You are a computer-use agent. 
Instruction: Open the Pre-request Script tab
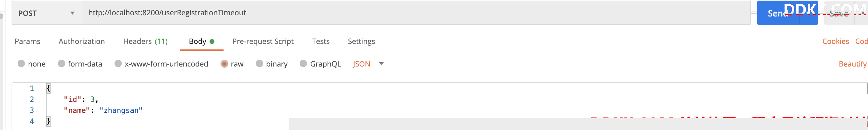coord(263,41)
